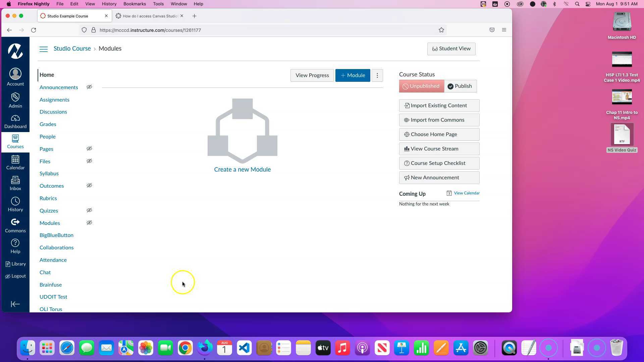Bookmark page with the star icon
Screen dimensions: 644x362
pos(441,30)
